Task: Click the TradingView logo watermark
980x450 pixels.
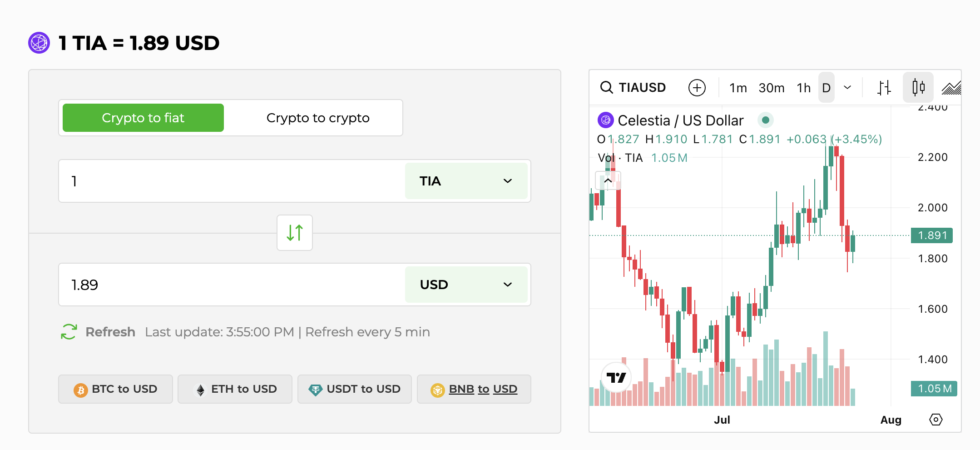Action: 616,377
